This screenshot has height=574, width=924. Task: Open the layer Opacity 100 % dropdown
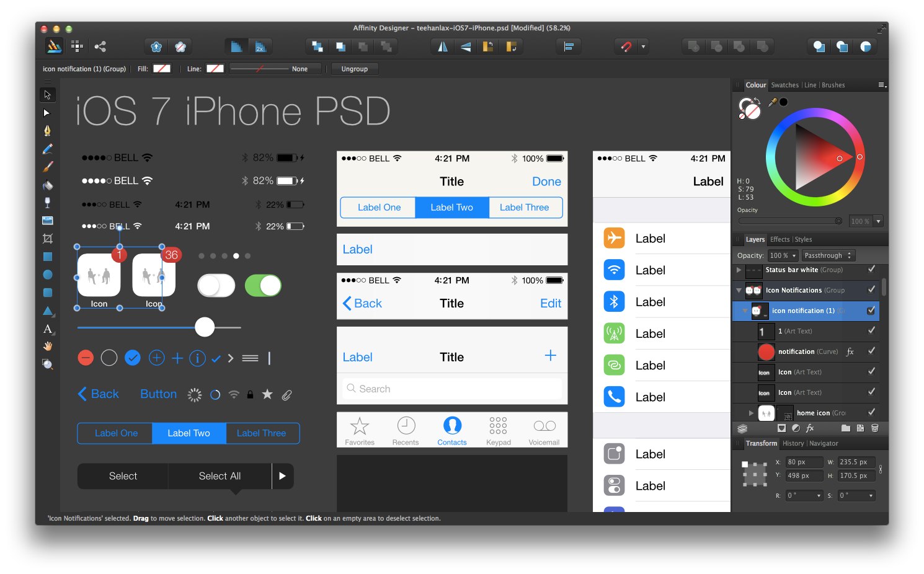click(783, 255)
